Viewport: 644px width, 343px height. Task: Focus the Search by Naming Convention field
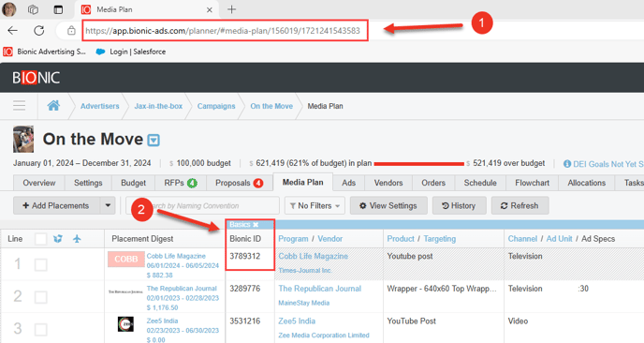202,205
